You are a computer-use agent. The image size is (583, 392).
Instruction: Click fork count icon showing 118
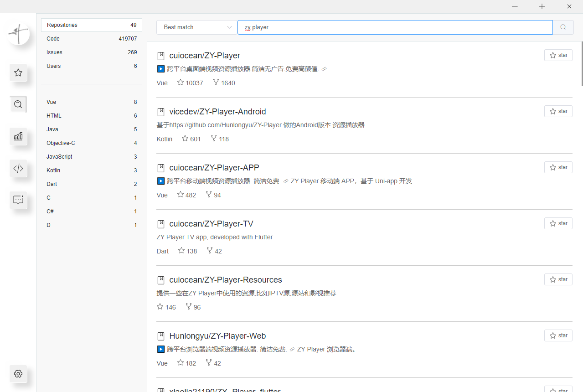[x=214, y=139]
